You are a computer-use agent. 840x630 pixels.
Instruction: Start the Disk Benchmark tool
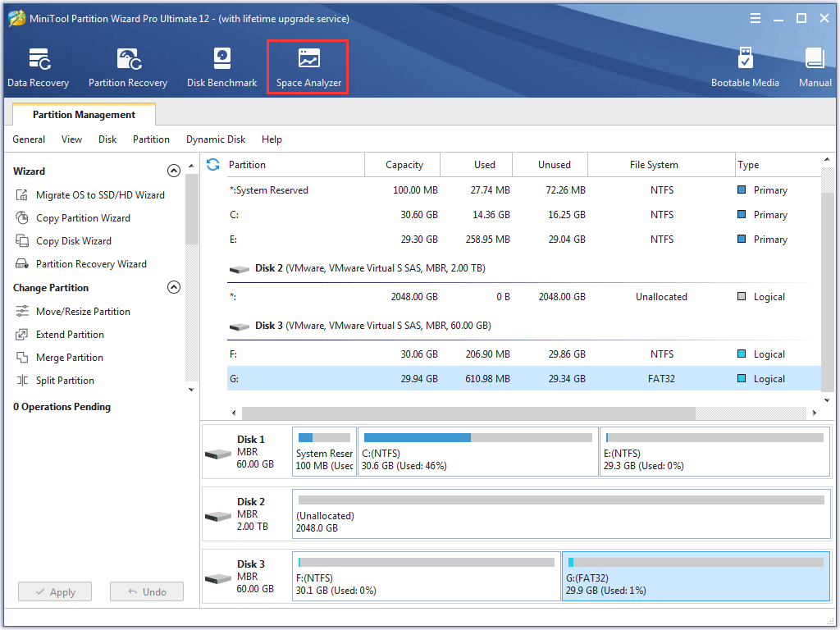[221, 66]
